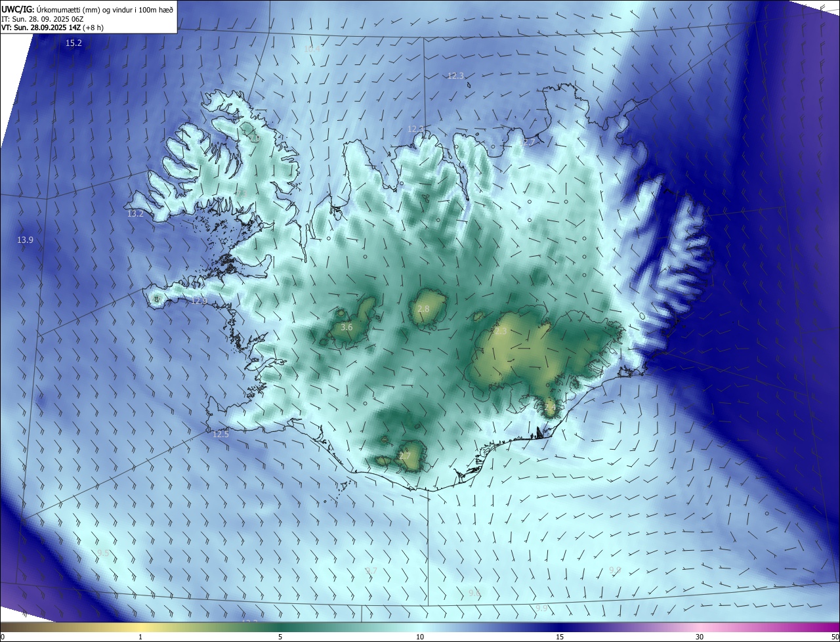This screenshot has width=840, height=642.
Task: Click the 3.6 value on Langjökull glacier
Action: [x=347, y=327]
